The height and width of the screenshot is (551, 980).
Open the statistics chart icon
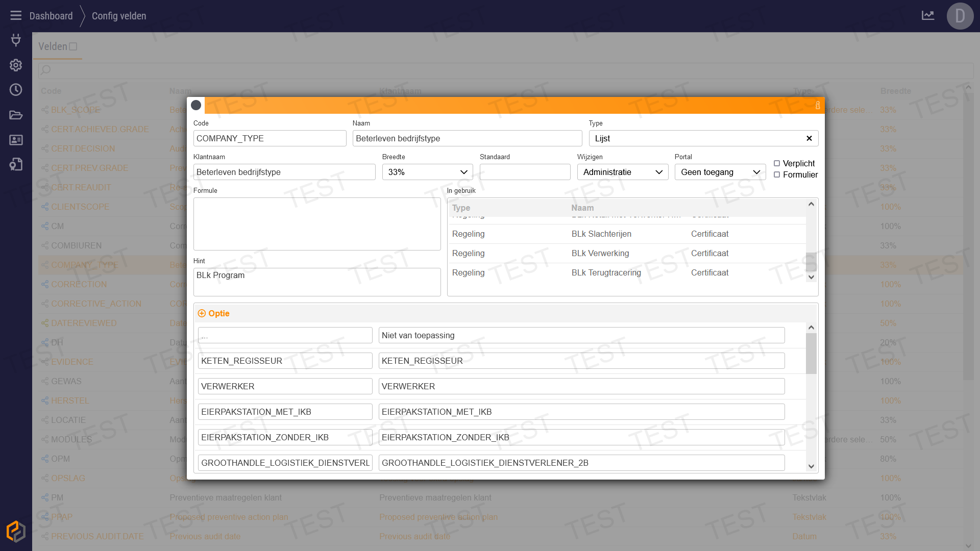928,15
